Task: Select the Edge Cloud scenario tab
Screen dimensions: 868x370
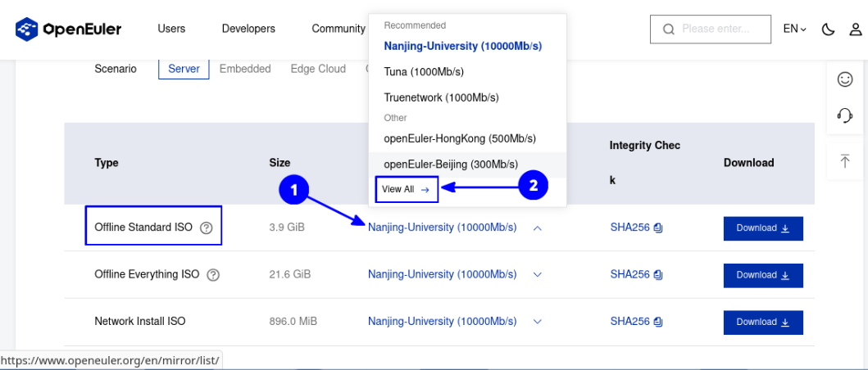Action: tap(318, 69)
